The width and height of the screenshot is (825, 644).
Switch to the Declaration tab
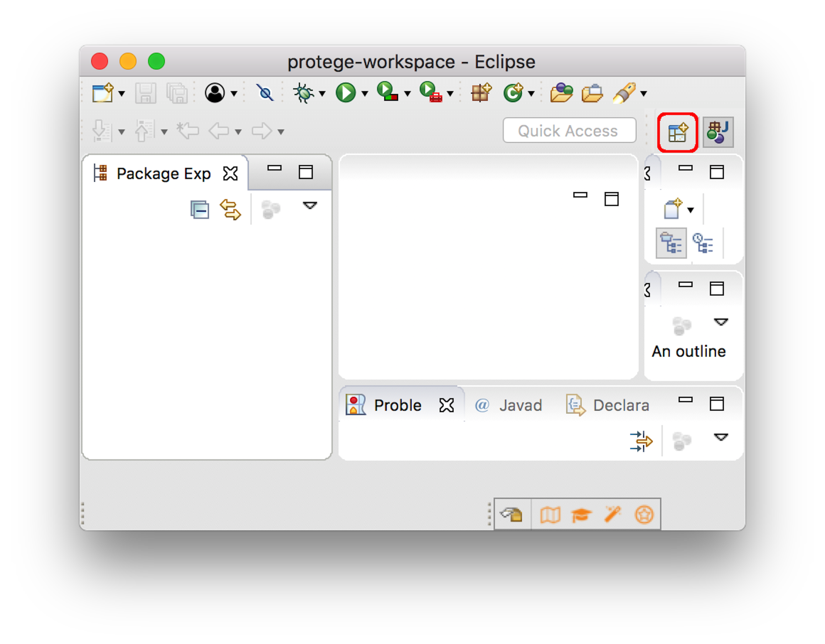tap(607, 406)
